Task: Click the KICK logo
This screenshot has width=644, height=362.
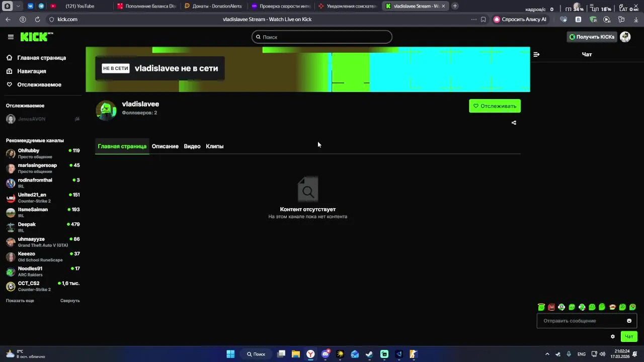Action: (36, 37)
